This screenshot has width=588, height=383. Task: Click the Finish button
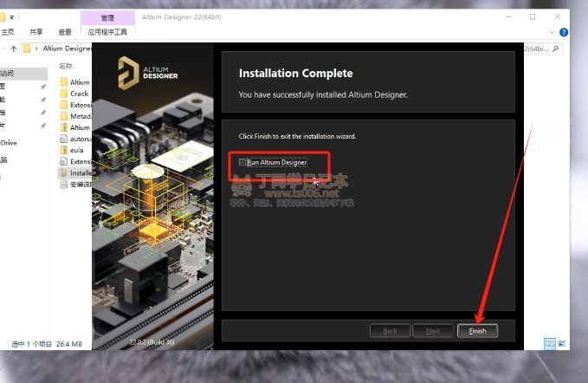pyautogui.click(x=477, y=331)
